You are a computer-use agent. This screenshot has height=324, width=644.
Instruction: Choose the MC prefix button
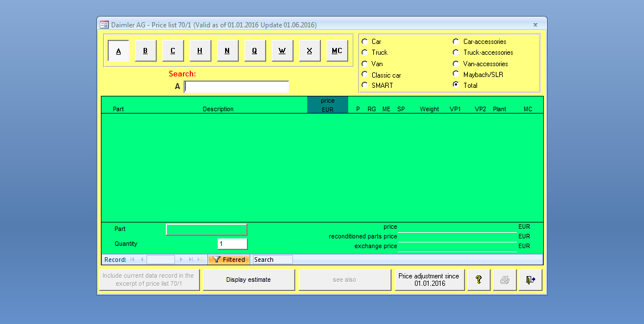coord(337,51)
